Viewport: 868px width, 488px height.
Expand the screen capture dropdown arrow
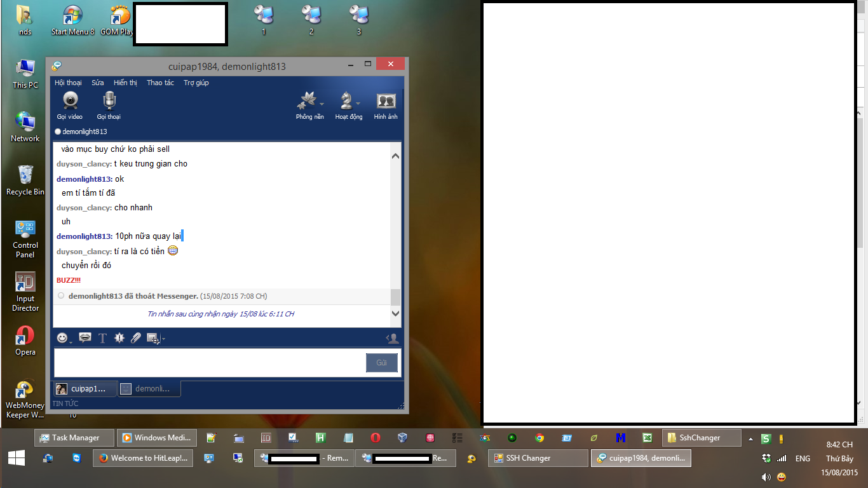pyautogui.click(x=163, y=339)
